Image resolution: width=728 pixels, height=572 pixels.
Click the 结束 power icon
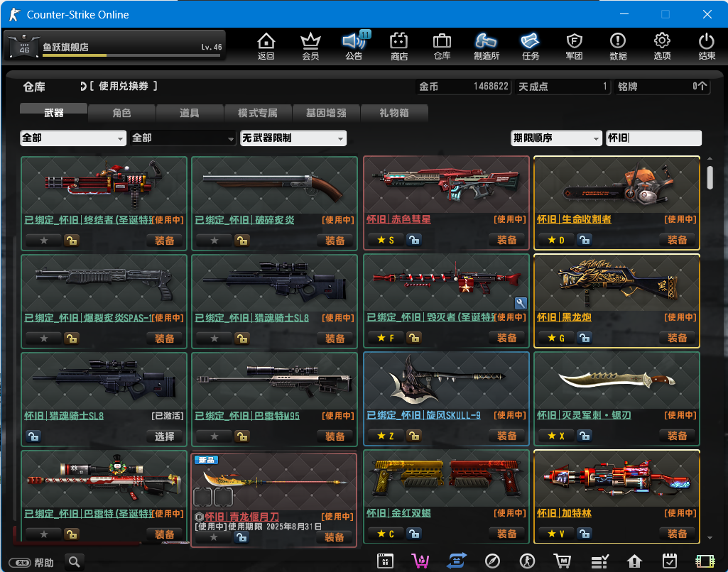(707, 46)
